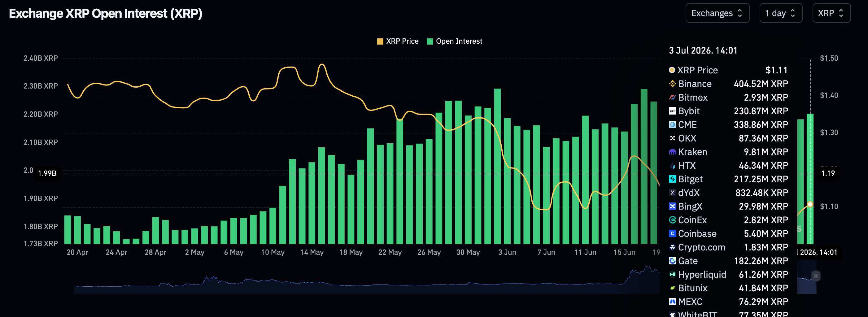
Task: Click the '217.25M XRP' Bitget value
Action: [x=761, y=179]
